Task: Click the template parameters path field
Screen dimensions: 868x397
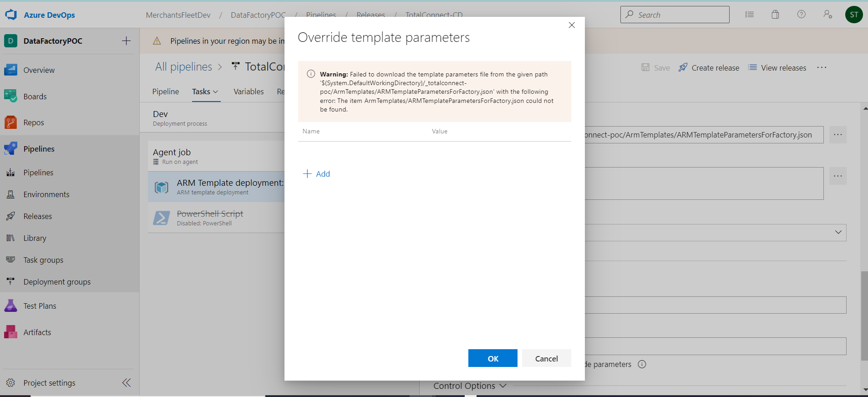Action: [704, 135]
